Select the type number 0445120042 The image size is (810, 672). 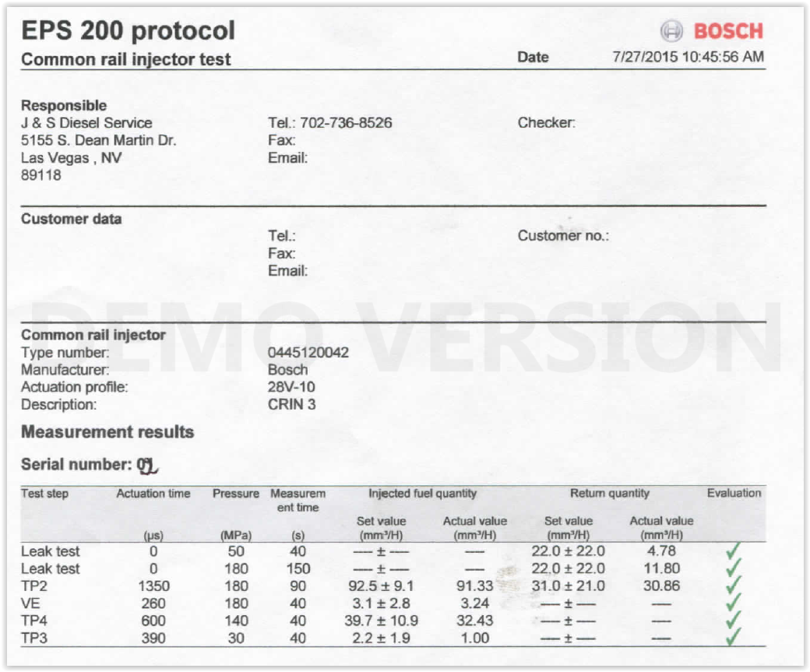click(308, 353)
